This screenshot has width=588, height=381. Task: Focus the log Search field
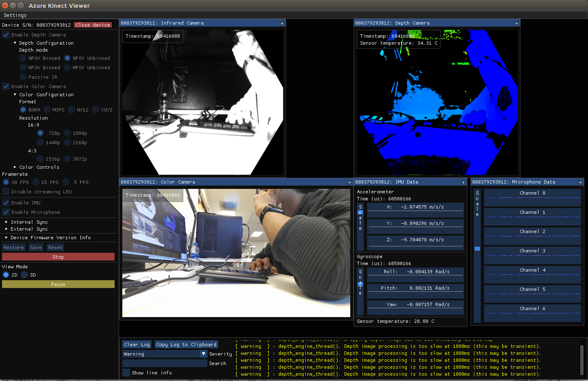(x=165, y=363)
